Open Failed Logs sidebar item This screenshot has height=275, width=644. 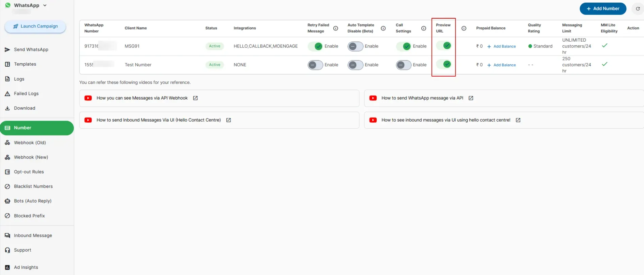click(x=26, y=94)
